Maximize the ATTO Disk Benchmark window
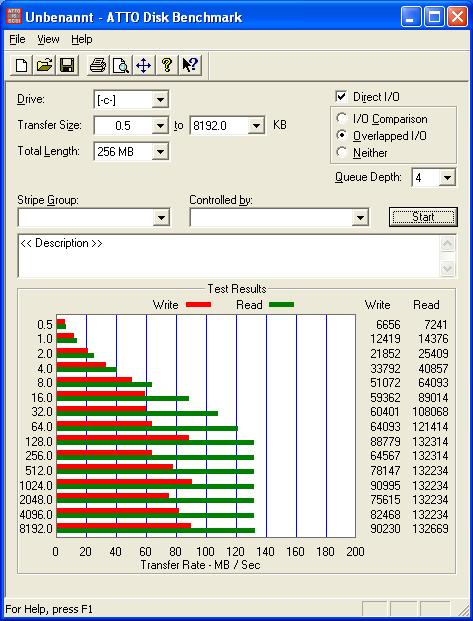Viewport: 473px width, 621px height. (434, 17)
